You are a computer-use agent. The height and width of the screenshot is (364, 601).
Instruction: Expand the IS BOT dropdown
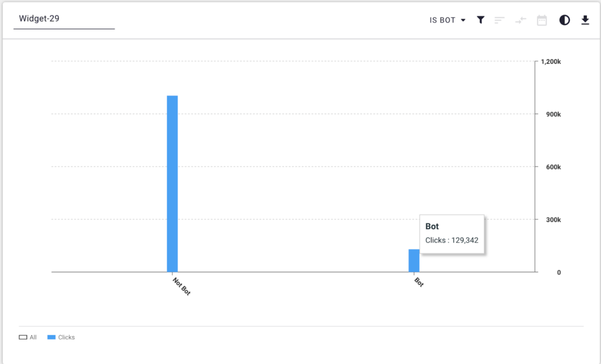tap(447, 20)
